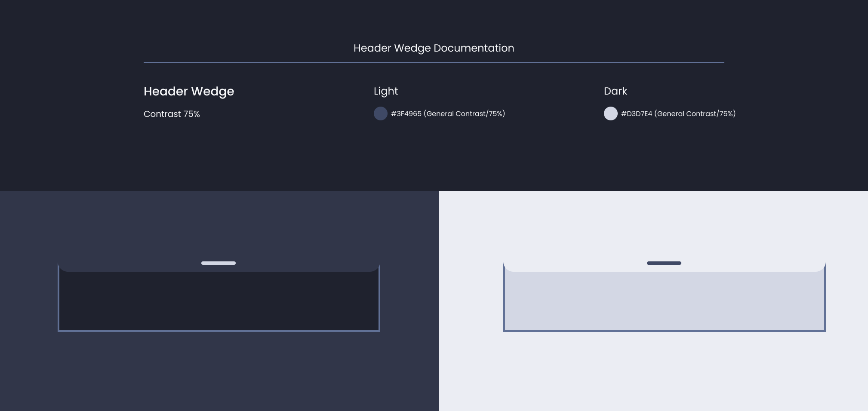Select the 'Header Wedge' heading
868x411 pixels.
[x=189, y=92]
